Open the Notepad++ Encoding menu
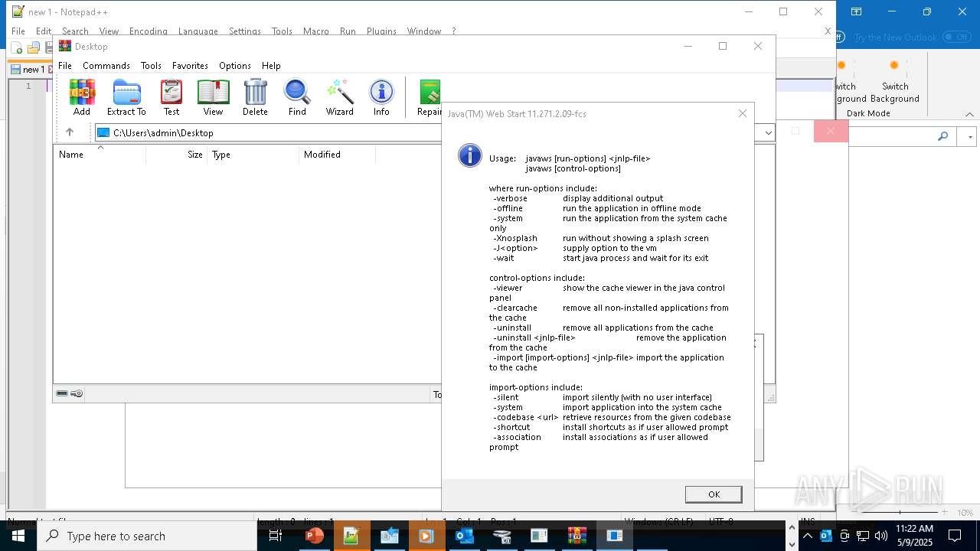The height and width of the screenshot is (551, 980). 149,31
